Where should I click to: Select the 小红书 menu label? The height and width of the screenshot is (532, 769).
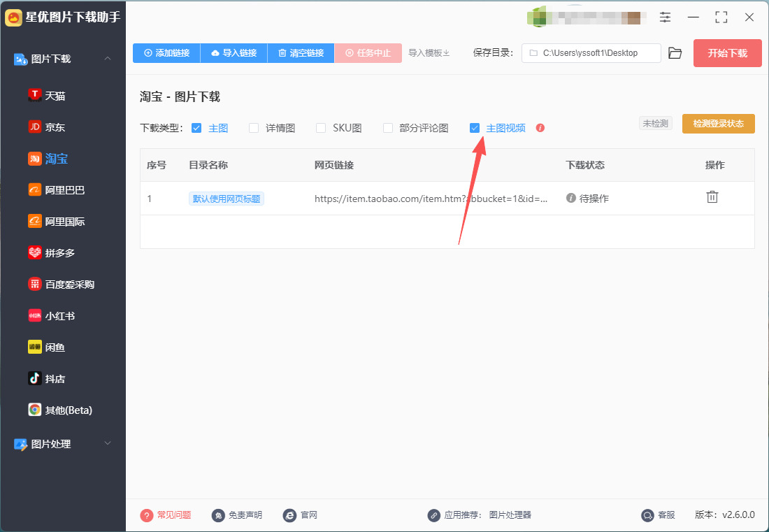tap(60, 316)
